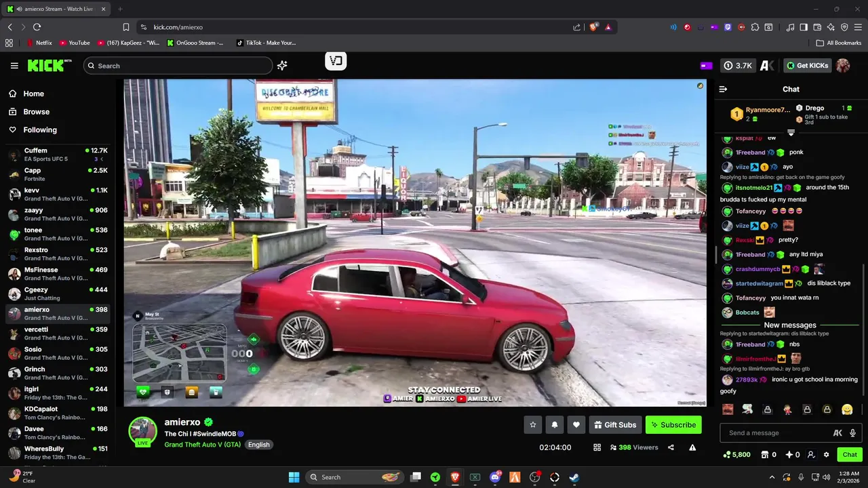Open Brave VPN shield icon
Image resolution: width=868 pixels, height=488 pixels.
click(844, 27)
